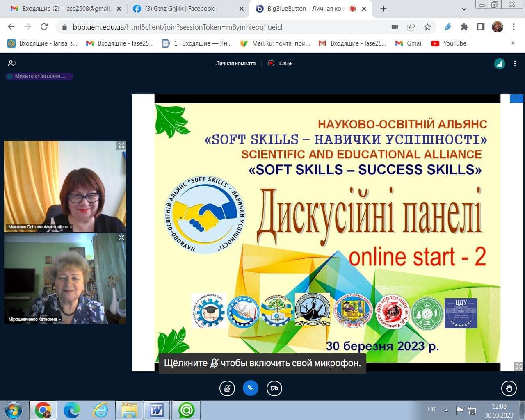Open Action Center flag icon

pos(460,410)
